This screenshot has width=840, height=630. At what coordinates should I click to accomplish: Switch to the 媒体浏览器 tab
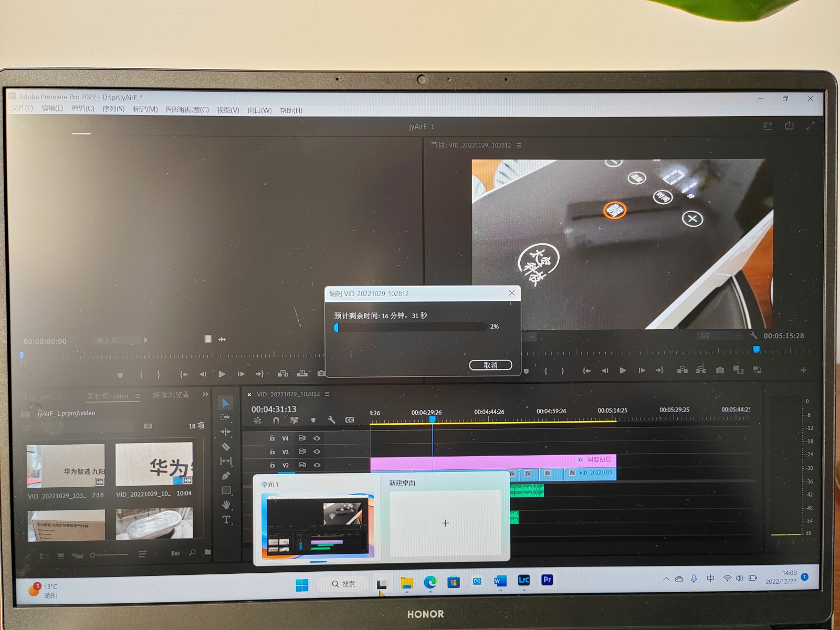[169, 395]
